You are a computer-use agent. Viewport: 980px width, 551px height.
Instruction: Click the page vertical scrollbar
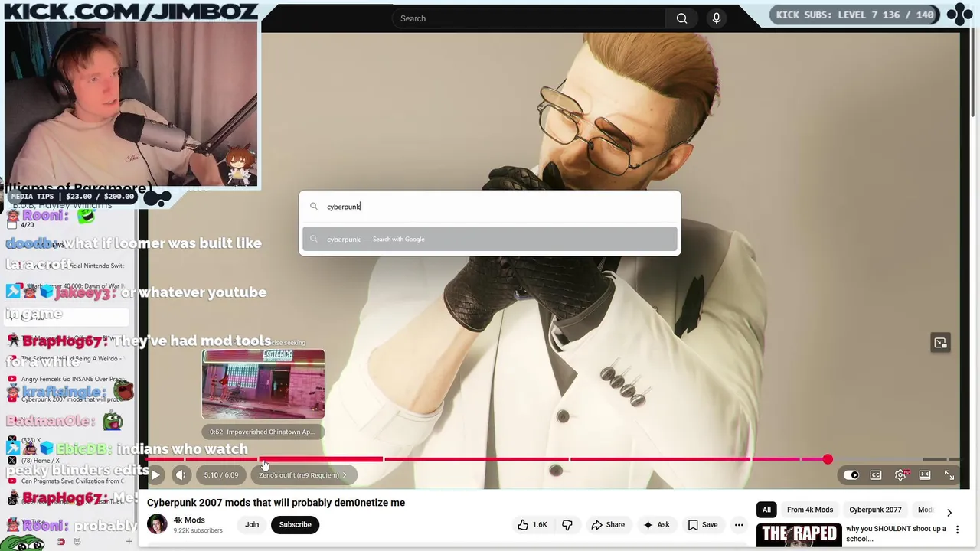(973, 73)
